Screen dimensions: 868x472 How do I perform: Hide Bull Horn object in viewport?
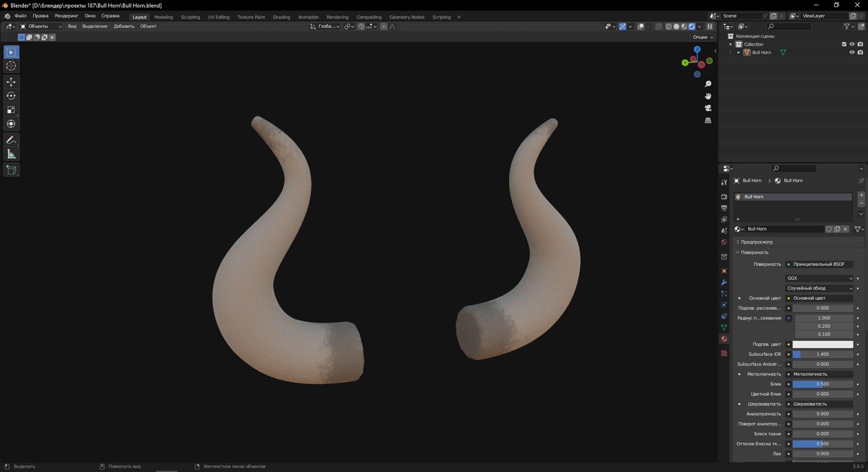pos(852,52)
